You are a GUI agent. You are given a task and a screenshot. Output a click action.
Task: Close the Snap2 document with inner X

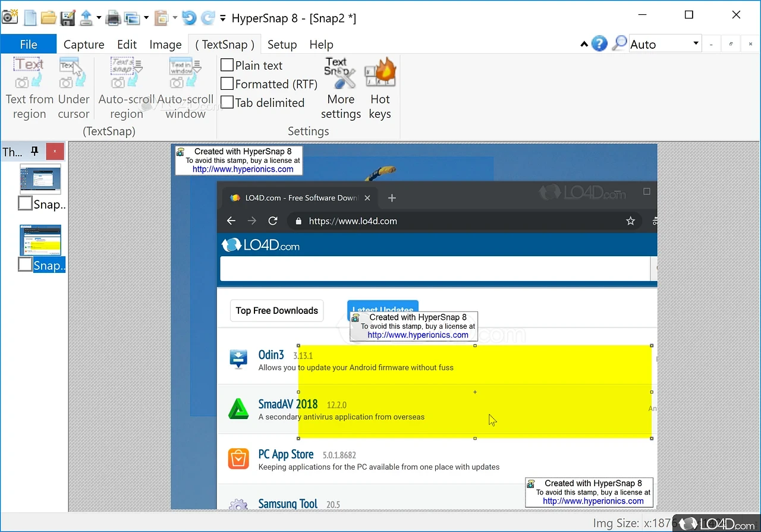point(750,44)
